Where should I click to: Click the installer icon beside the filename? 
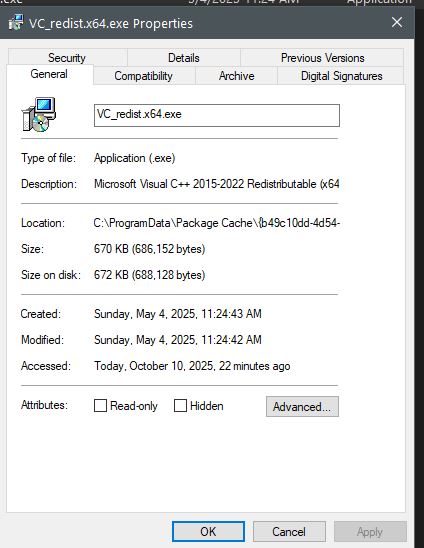click(x=39, y=115)
